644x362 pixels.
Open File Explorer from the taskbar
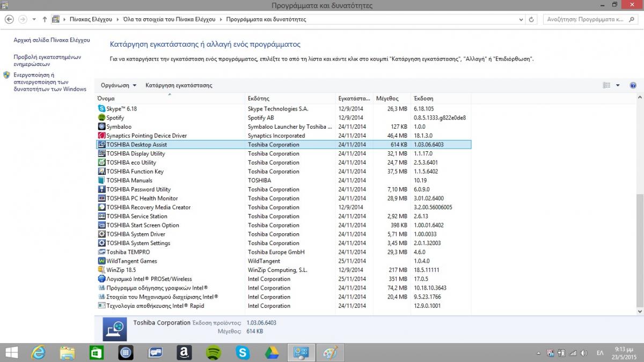[67, 352]
